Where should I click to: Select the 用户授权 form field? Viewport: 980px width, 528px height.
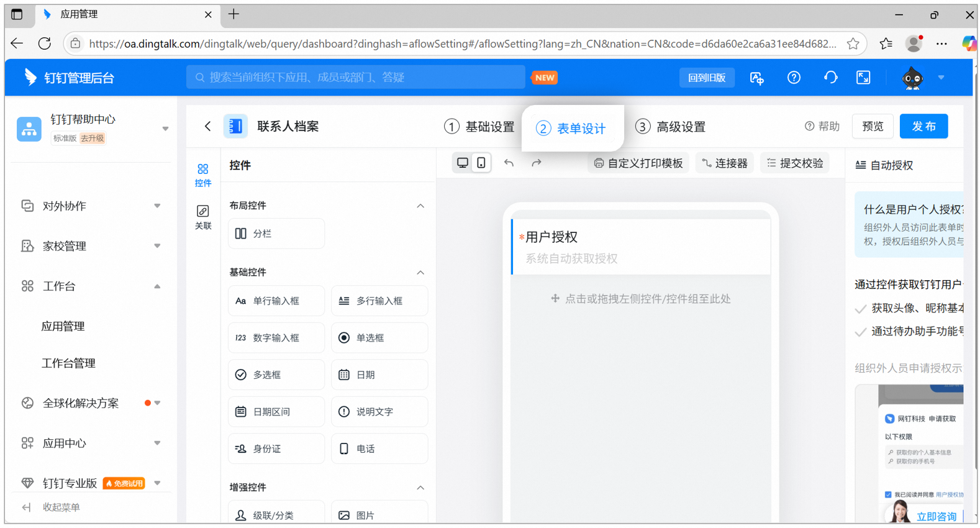(x=640, y=247)
